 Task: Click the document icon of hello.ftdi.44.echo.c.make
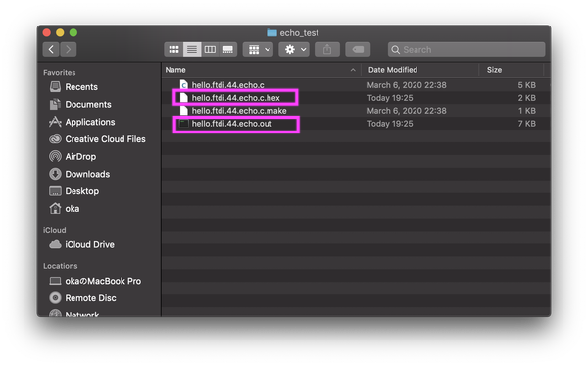pyautogui.click(x=183, y=111)
